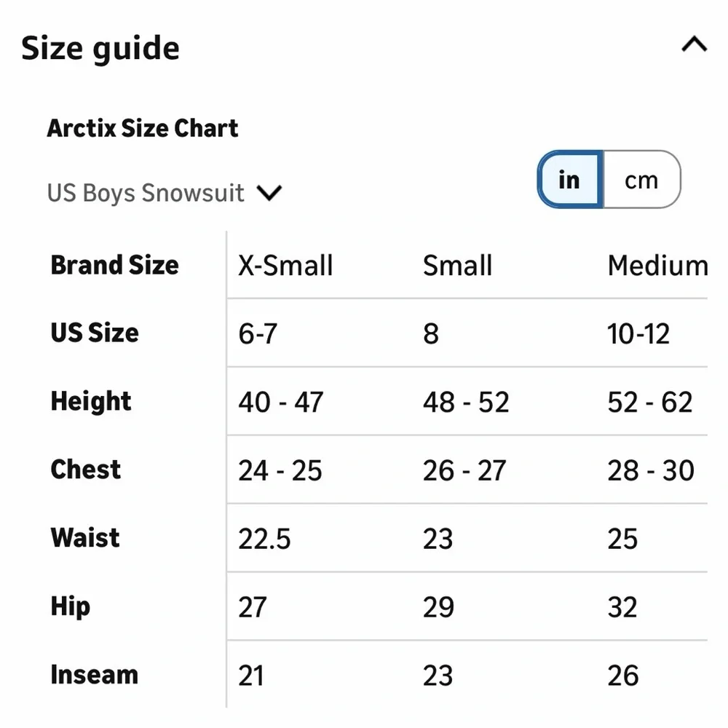Switch measurements to cm
Viewport: 728px width, 728px height.
pos(641,180)
